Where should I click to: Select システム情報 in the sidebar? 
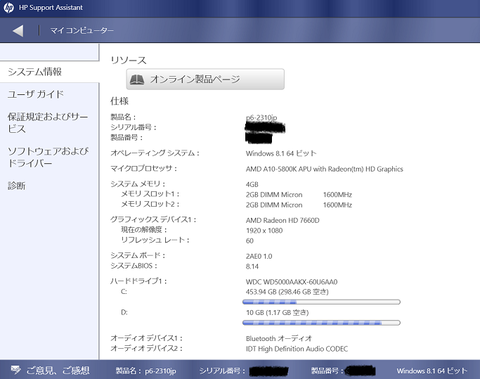(x=35, y=72)
